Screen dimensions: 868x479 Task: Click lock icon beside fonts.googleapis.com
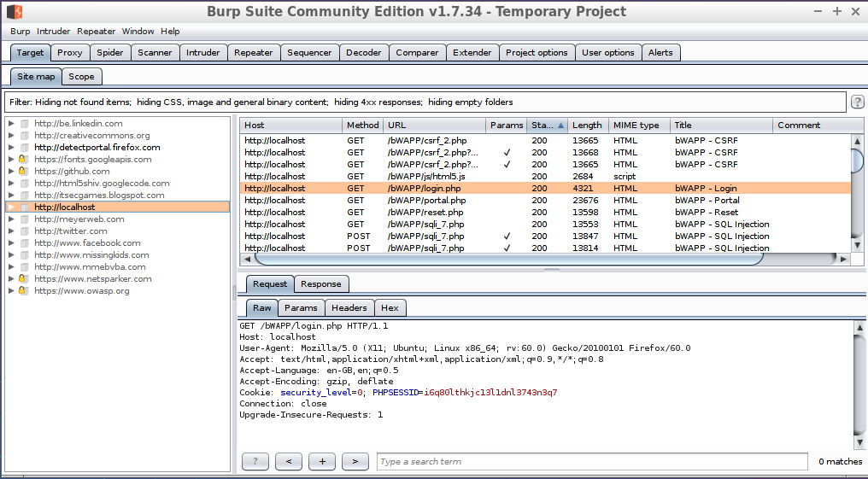24,160
